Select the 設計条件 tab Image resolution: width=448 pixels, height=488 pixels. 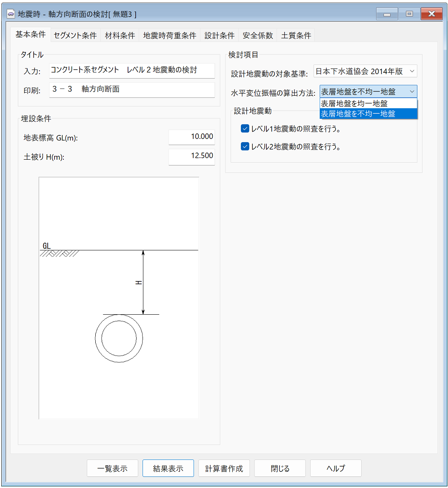(x=219, y=35)
